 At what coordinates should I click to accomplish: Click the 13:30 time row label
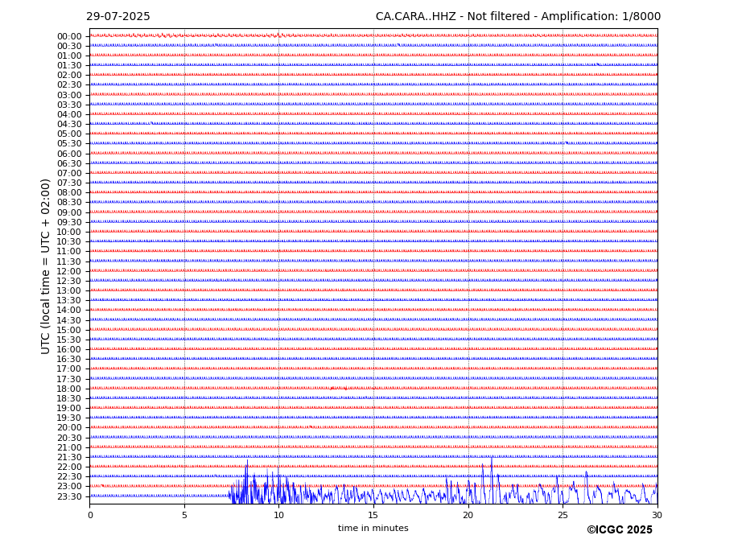69,300
